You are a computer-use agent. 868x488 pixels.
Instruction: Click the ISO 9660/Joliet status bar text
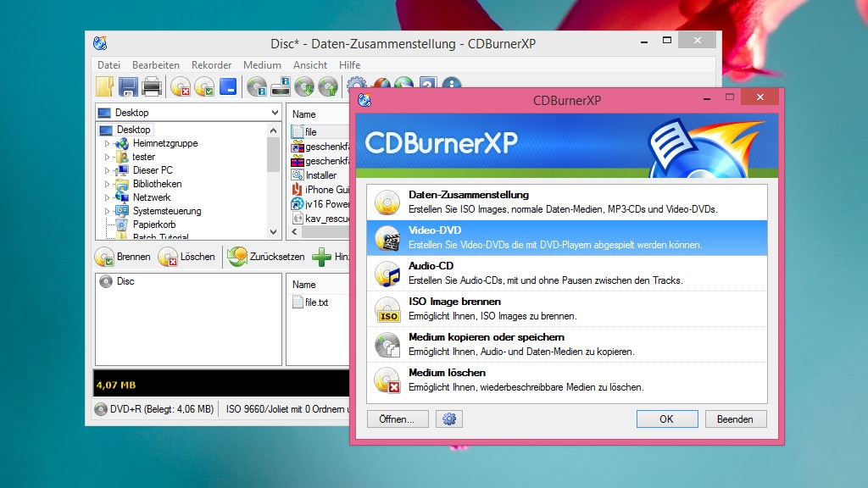[x=288, y=409]
